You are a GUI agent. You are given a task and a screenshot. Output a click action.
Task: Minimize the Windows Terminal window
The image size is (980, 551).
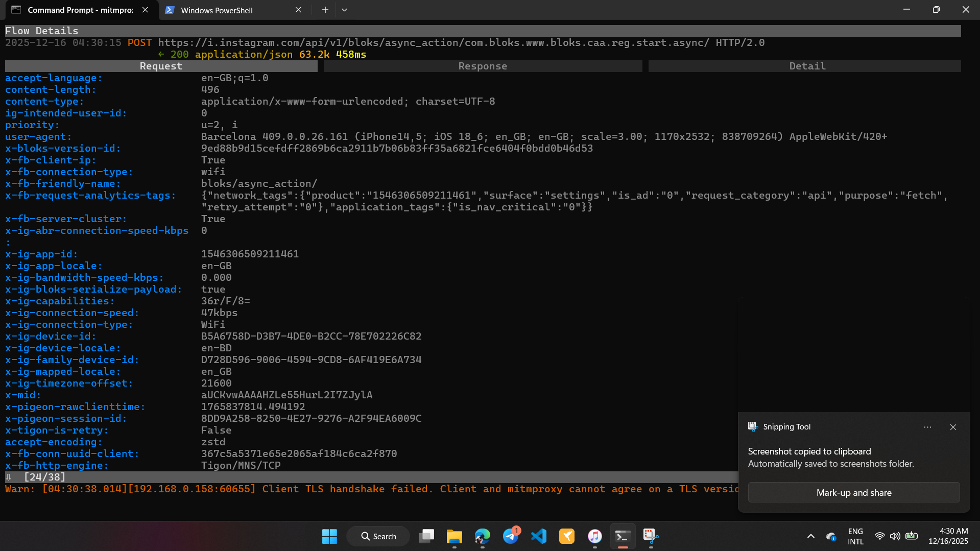906,10
